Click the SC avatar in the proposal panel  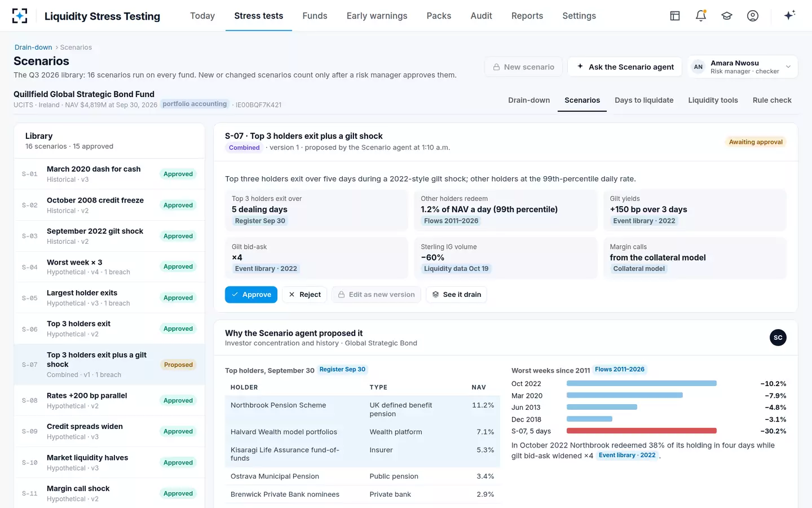778,338
